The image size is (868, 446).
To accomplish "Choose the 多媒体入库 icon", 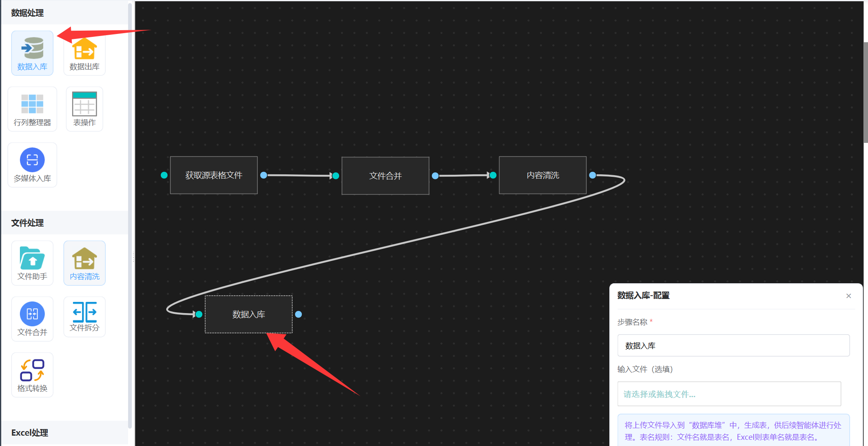I will coord(32,165).
